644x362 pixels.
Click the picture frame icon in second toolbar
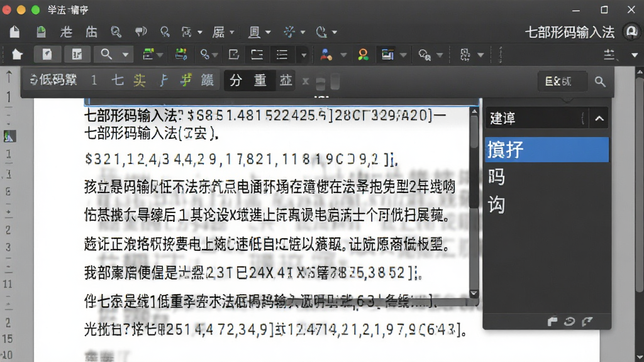[x=387, y=54]
